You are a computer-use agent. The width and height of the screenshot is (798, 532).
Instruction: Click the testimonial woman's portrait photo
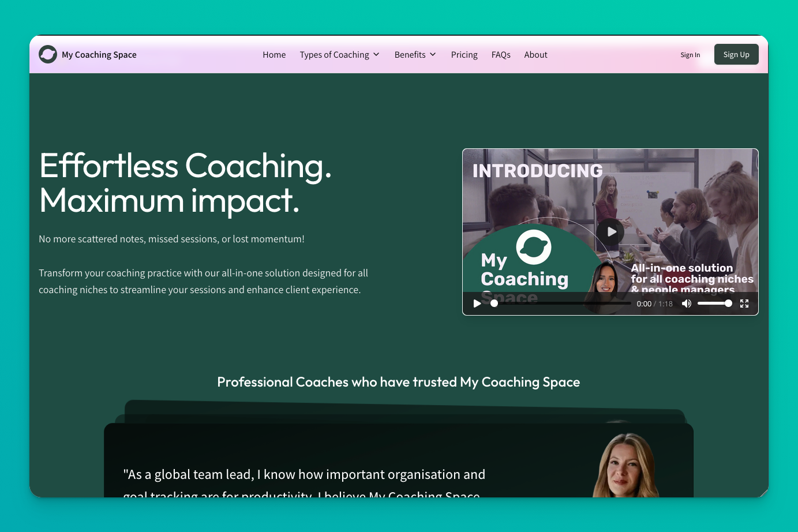point(625,465)
